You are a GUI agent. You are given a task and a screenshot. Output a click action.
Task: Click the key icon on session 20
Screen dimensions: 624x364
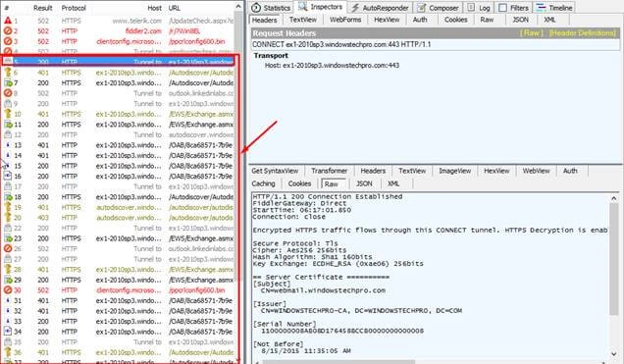(8, 217)
